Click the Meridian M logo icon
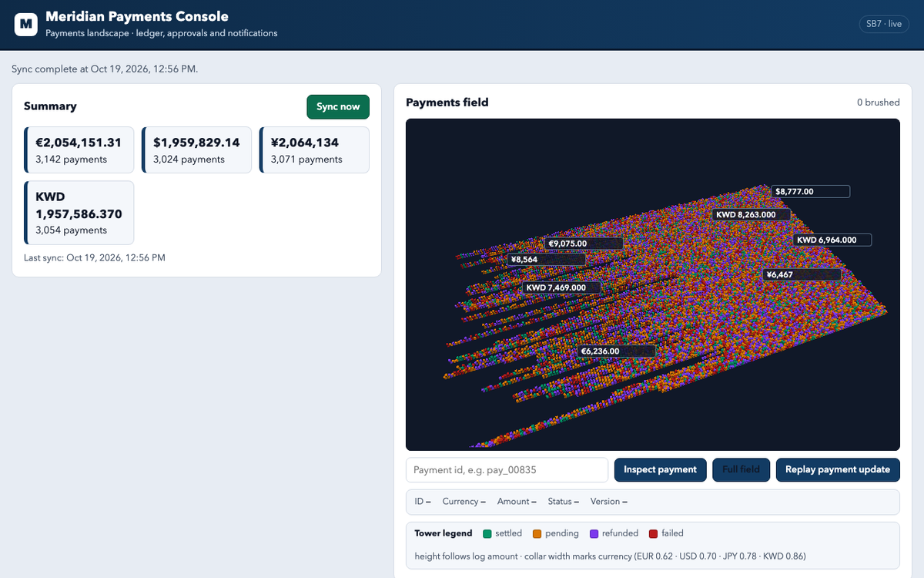 pos(26,24)
